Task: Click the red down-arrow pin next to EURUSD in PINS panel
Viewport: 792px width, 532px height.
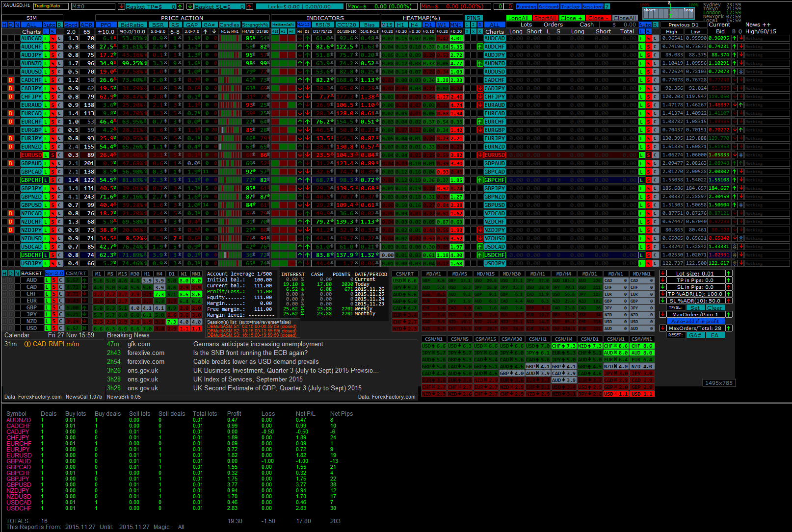Action: point(480,155)
